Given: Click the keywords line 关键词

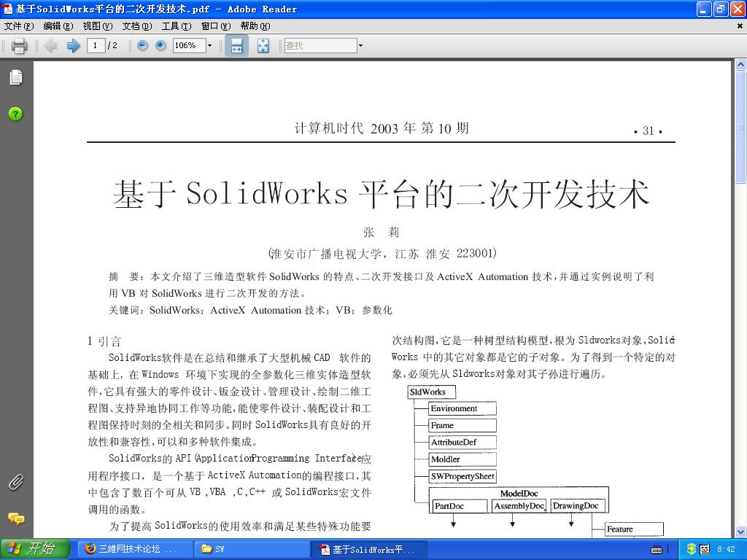Looking at the screenshot, I should click(250, 310).
